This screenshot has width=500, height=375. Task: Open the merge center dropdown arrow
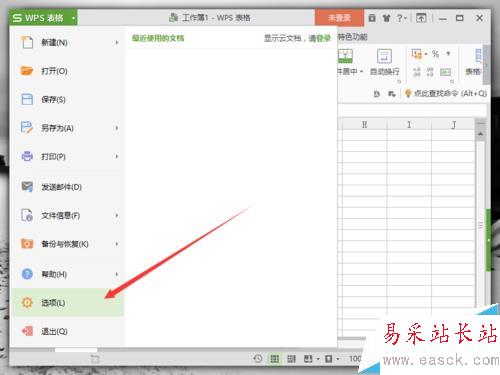(x=361, y=72)
